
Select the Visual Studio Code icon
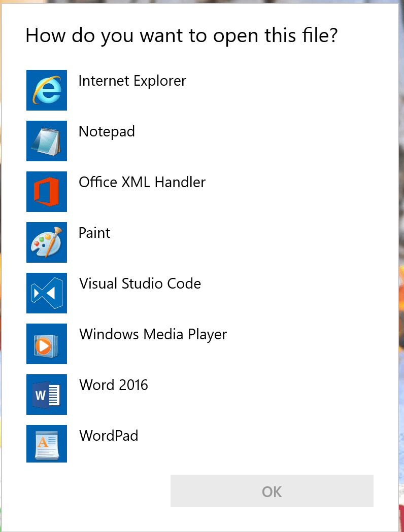tap(47, 293)
